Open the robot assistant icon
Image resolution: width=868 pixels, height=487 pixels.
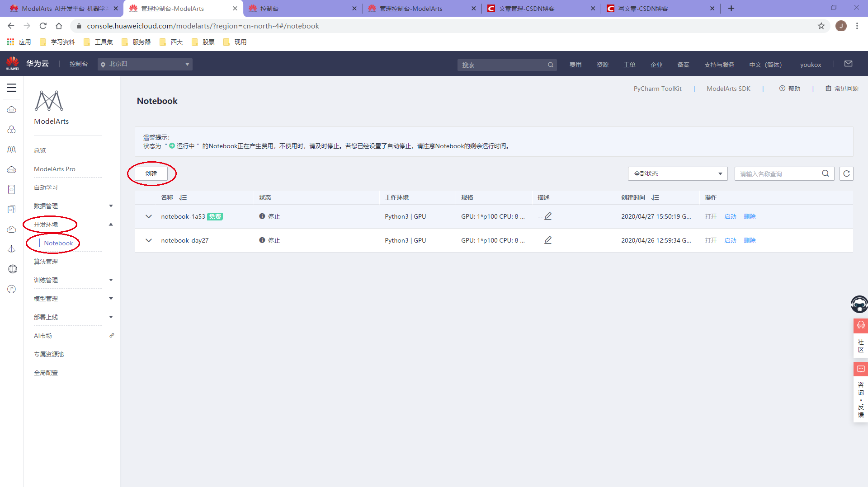pos(859,304)
